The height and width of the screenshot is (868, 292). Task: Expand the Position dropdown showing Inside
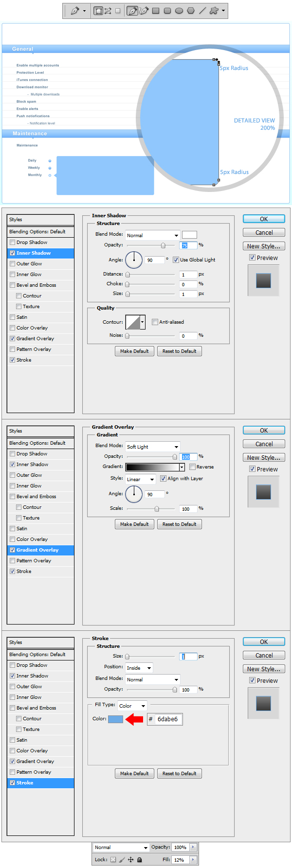139,668
